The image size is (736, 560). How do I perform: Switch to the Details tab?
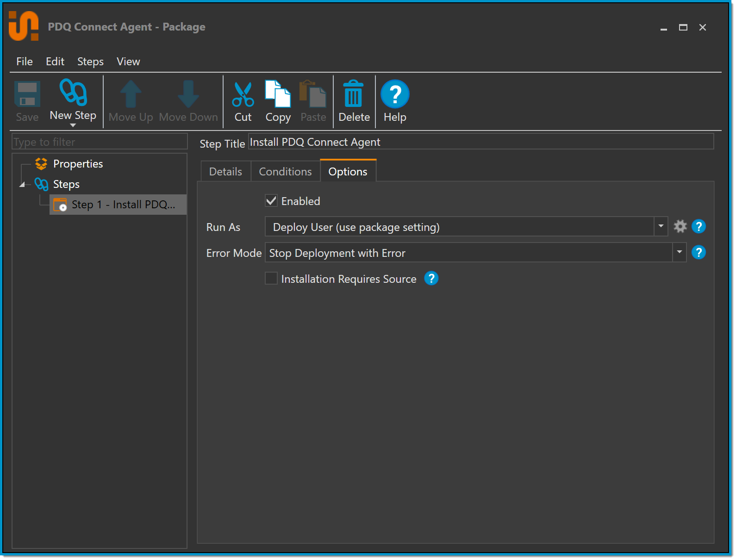(226, 171)
